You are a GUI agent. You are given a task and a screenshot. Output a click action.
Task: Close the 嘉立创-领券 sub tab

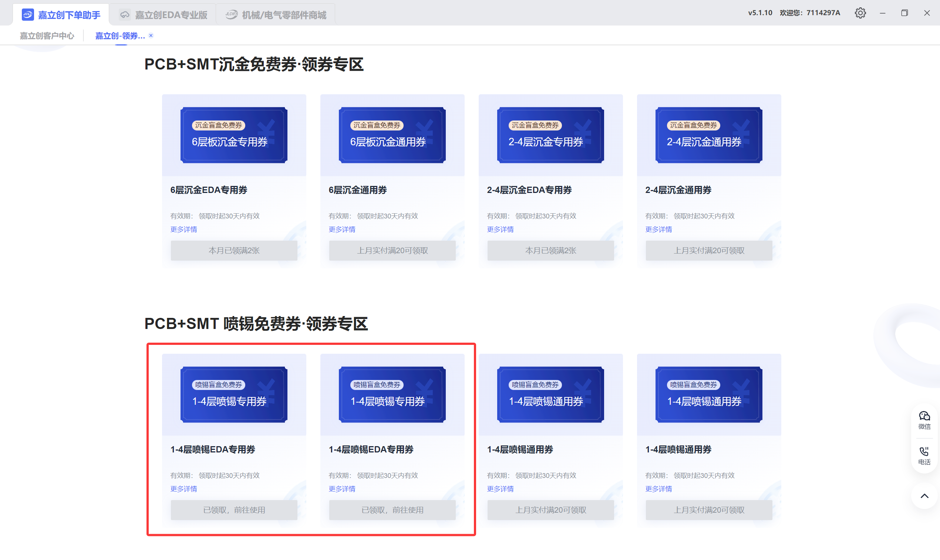click(151, 35)
